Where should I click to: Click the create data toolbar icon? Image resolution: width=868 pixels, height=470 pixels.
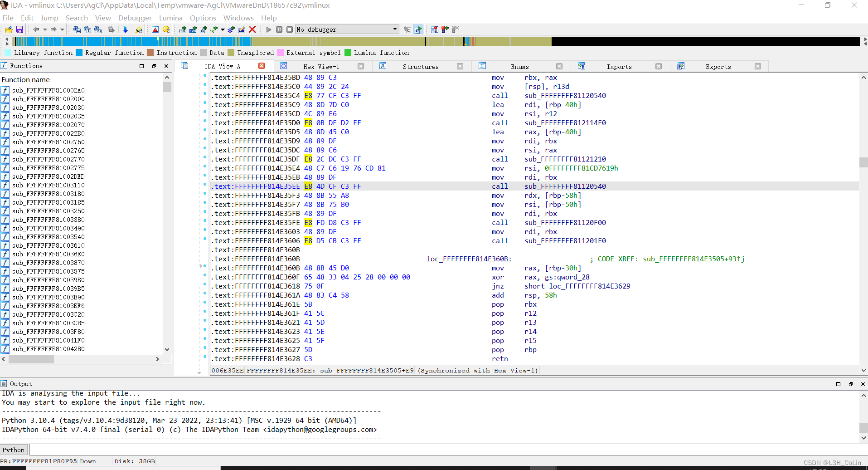pyautogui.click(x=193, y=29)
